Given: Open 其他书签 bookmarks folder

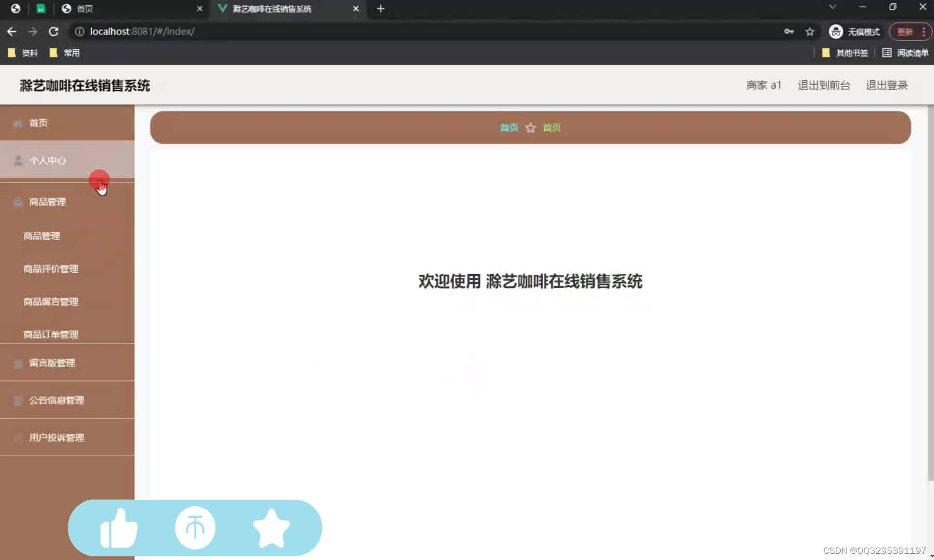Looking at the screenshot, I should pos(845,53).
